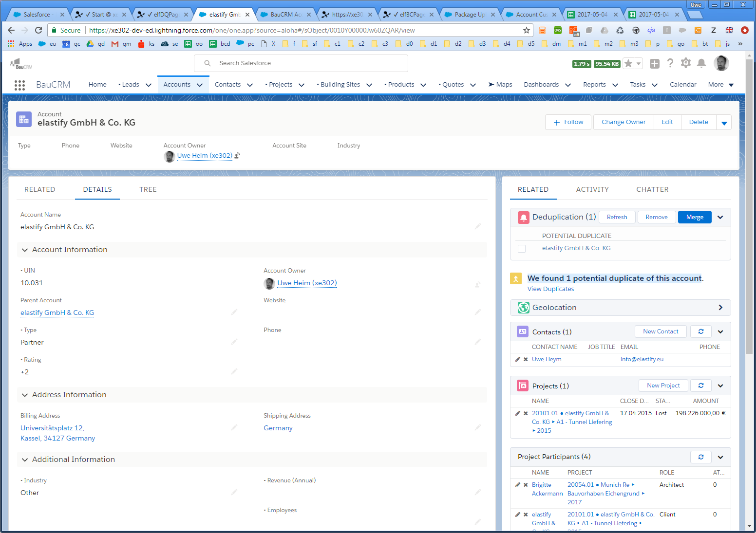The image size is (756, 533).
Task: Open the Projects nav tab dropdown arrow
Action: tap(302, 85)
